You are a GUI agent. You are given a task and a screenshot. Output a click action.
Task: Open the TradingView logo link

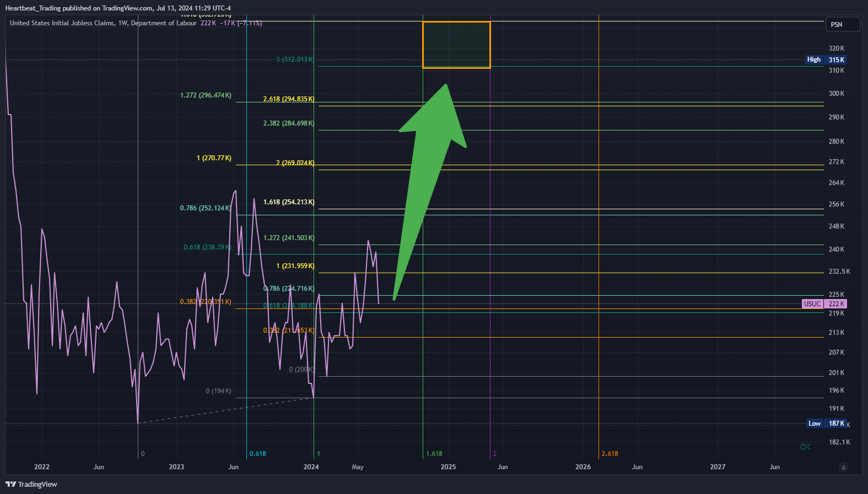pyautogui.click(x=31, y=484)
